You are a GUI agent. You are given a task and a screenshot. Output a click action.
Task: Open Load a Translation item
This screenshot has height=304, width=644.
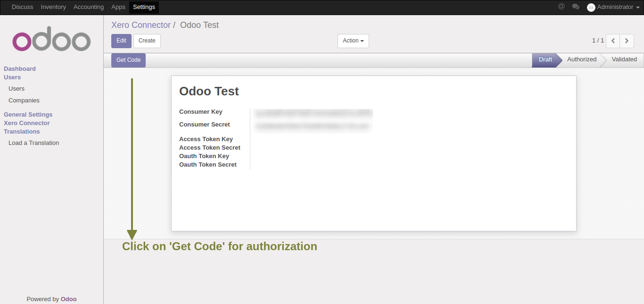pyautogui.click(x=34, y=143)
